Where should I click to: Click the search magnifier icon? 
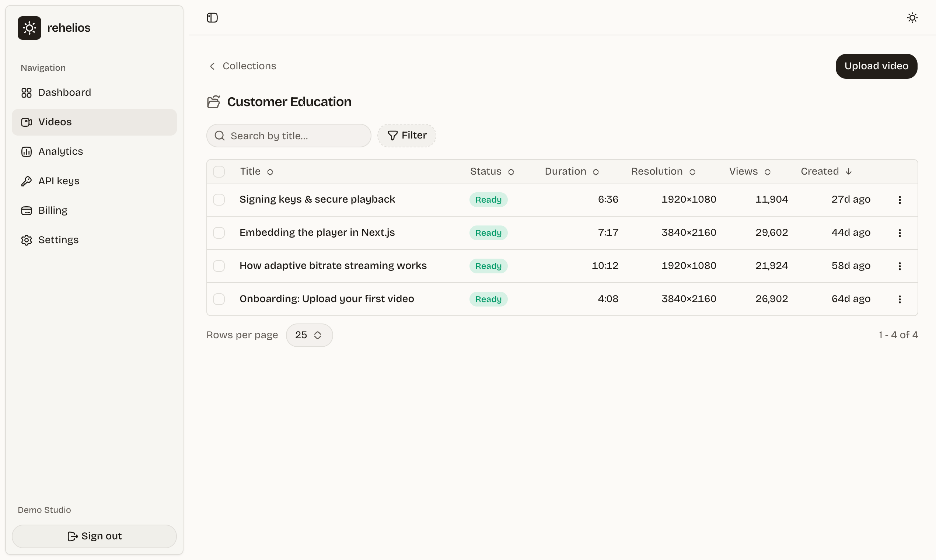[219, 136]
